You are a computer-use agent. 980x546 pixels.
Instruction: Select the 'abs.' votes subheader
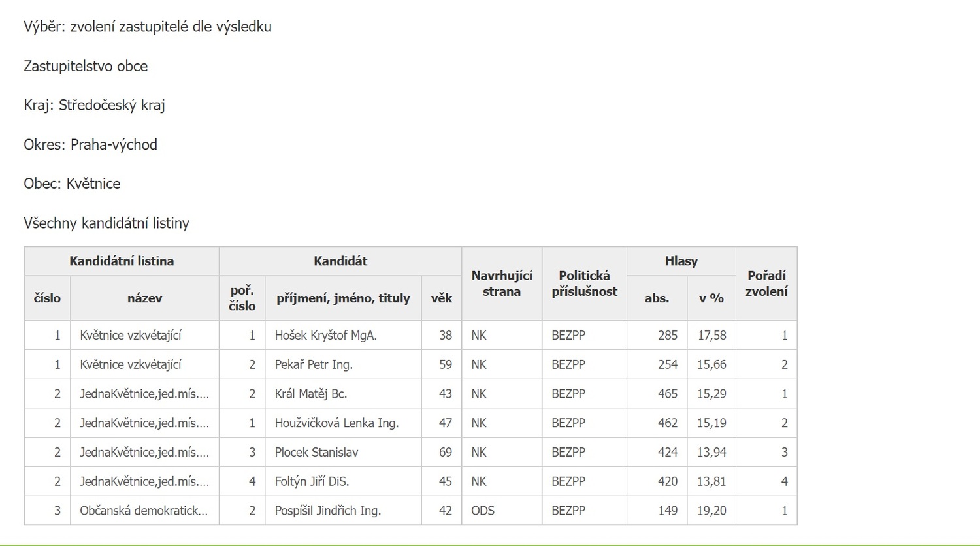tap(657, 298)
